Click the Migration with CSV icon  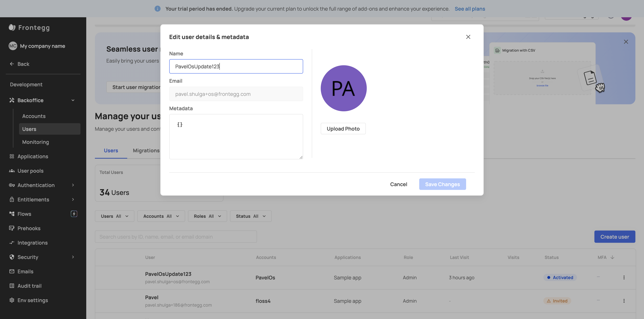(498, 50)
